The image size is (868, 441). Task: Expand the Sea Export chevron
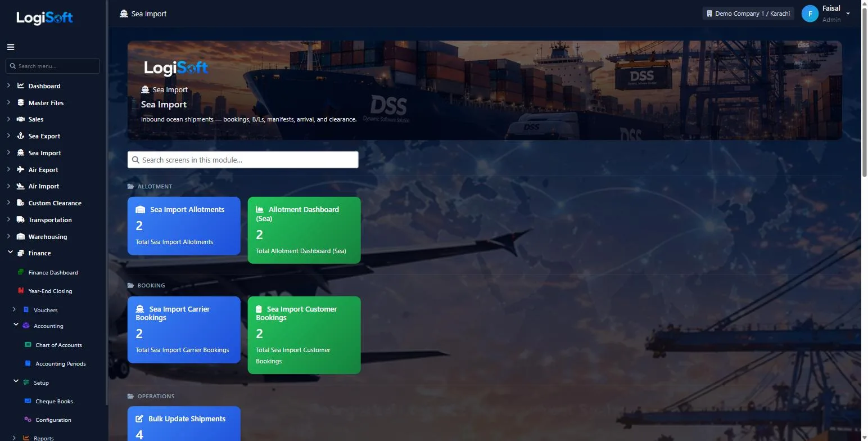point(8,136)
